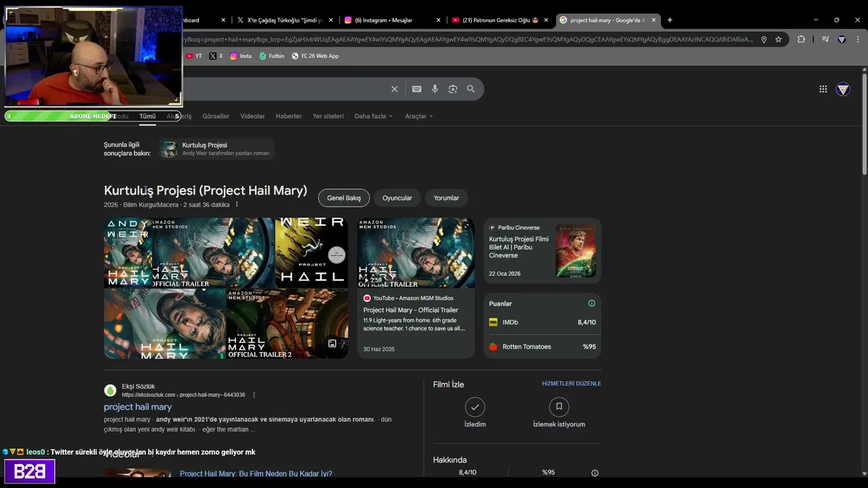Click the Kurtuluş Projesi (Project Hail Mary) heading
The height and width of the screenshot is (488, 868).
[205, 190]
